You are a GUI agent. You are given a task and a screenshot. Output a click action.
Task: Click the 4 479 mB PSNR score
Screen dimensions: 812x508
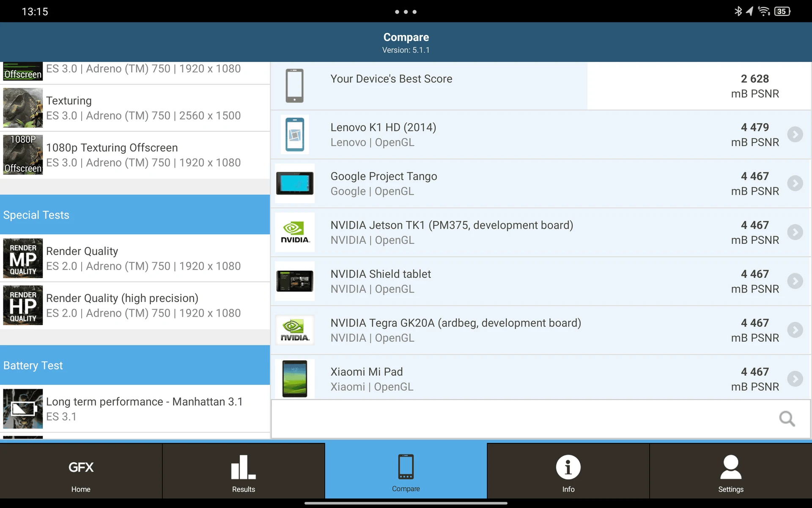[755, 135]
